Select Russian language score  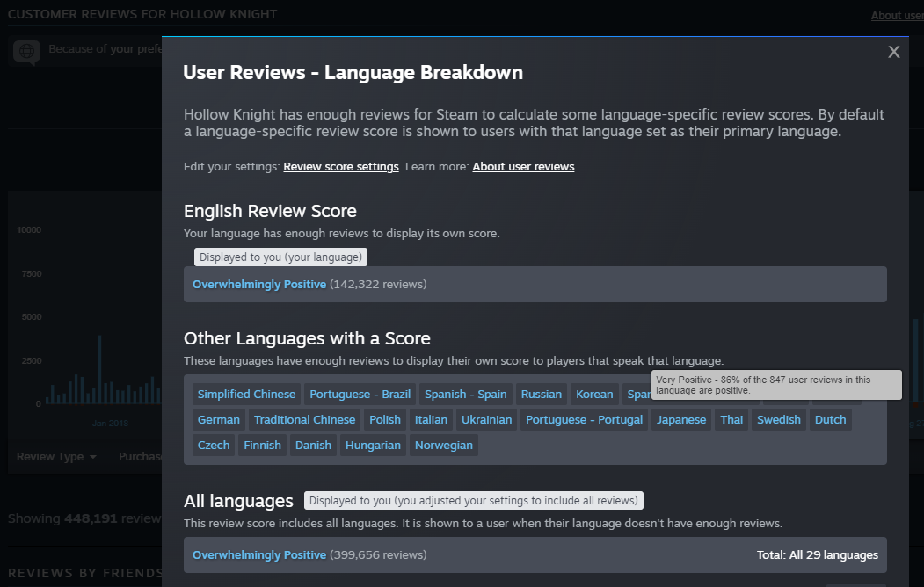(541, 395)
